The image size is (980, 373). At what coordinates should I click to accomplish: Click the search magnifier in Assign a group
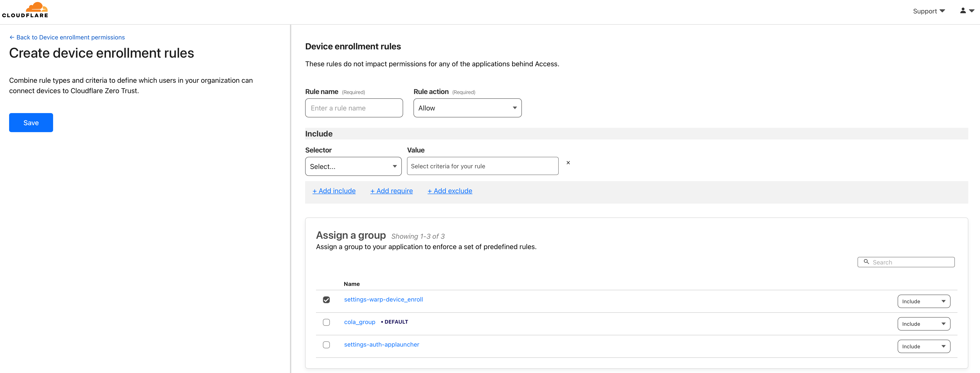coord(866,262)
